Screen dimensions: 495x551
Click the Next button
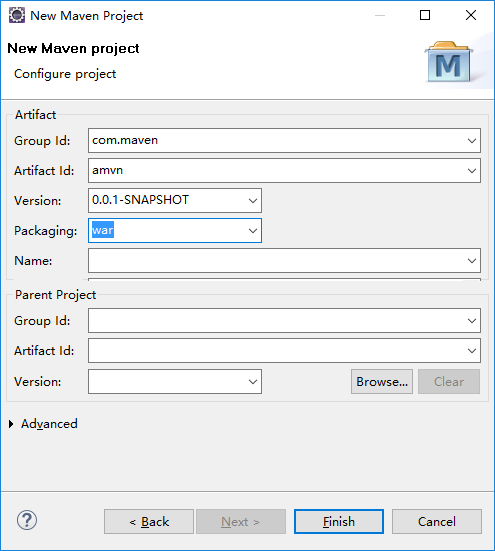241,521
